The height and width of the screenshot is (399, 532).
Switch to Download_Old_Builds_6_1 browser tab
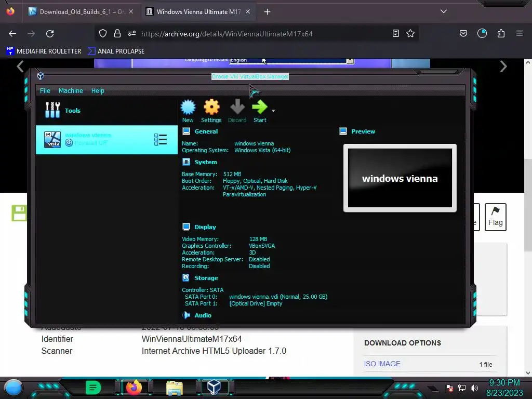point(82,12)
